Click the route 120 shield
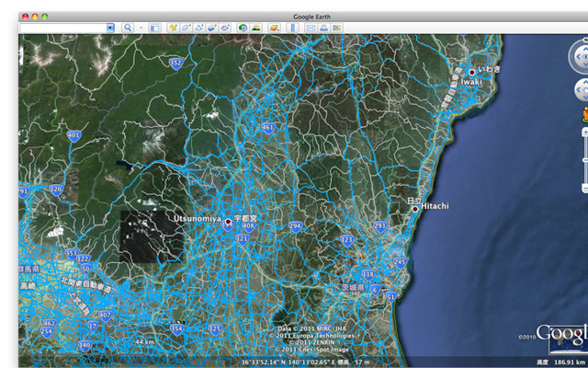Image resolution: width=588 pixels, height=368 pixels. coord(56,190)
